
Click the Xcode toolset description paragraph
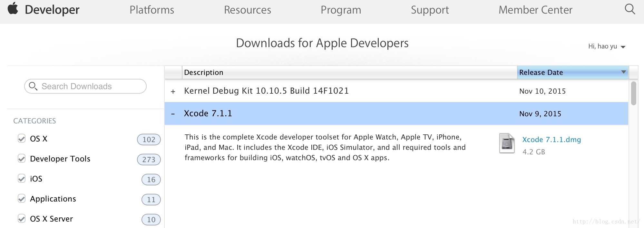[x=325, y=147]
